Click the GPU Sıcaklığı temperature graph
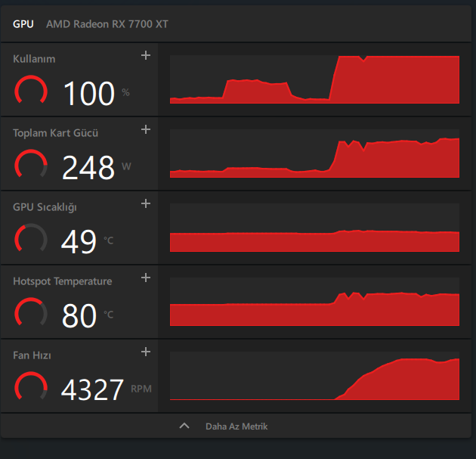The image size is (476, 459). coord(314,228)
